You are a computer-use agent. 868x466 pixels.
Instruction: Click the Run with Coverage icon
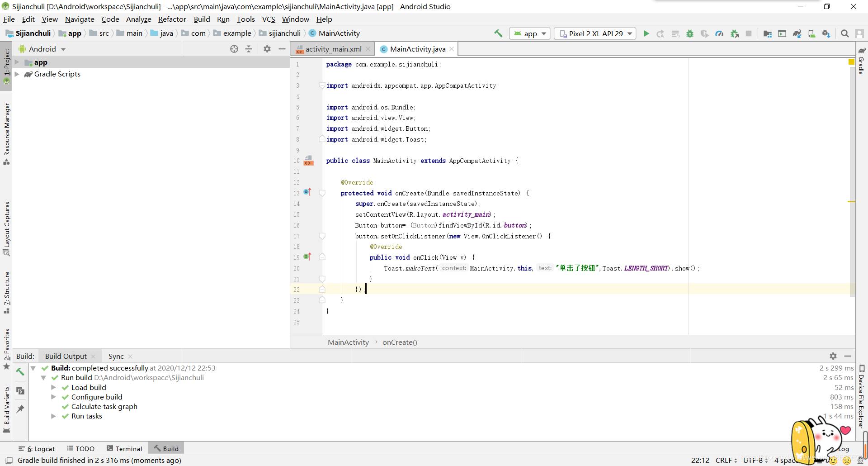point(705,33)
